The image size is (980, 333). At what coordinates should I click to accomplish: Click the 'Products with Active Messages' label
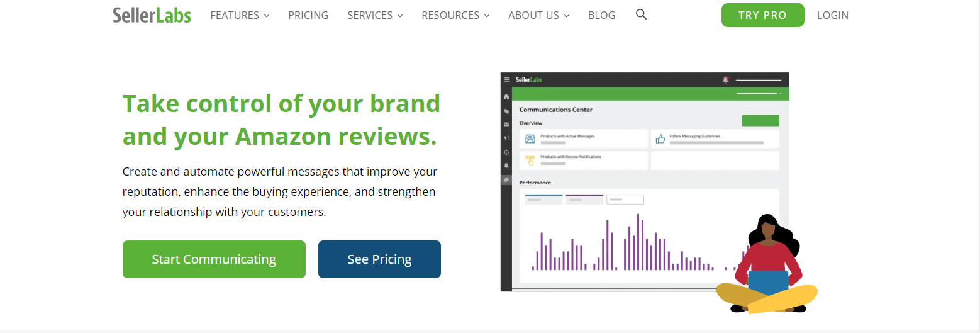[567, 136]
